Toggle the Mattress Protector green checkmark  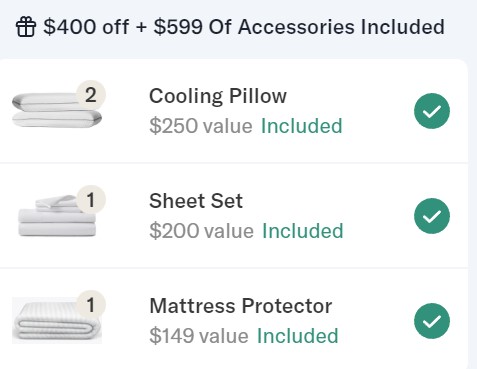(x=432, y=321)
